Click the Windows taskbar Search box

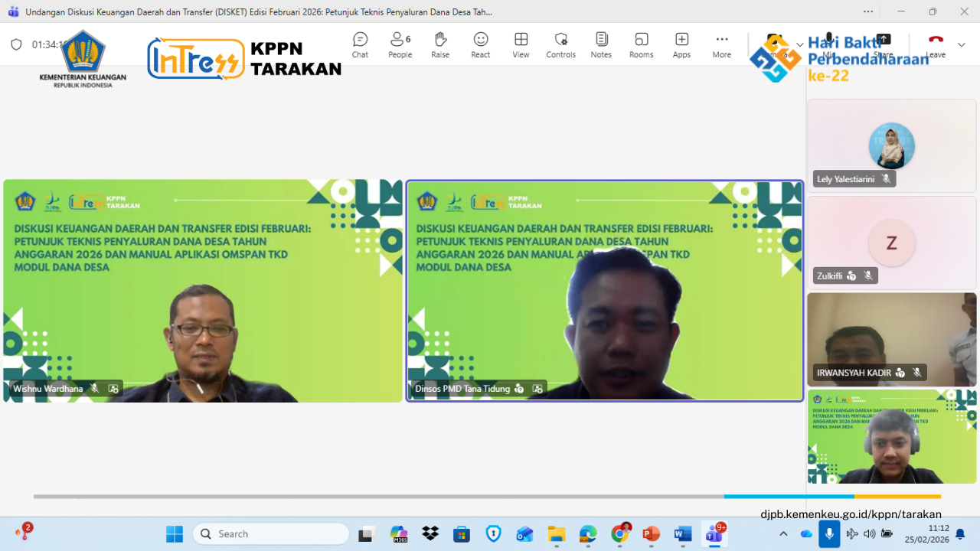[271, 533]
